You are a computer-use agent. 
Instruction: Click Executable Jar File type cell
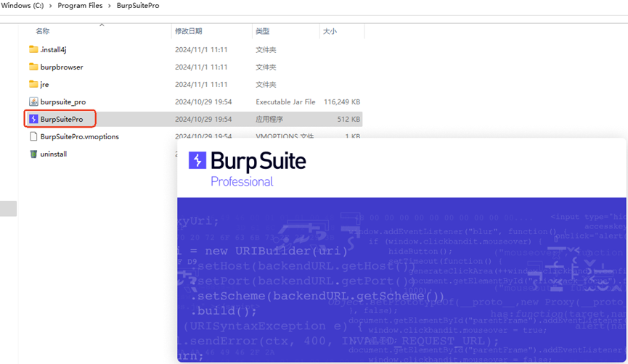click(285, 102)
